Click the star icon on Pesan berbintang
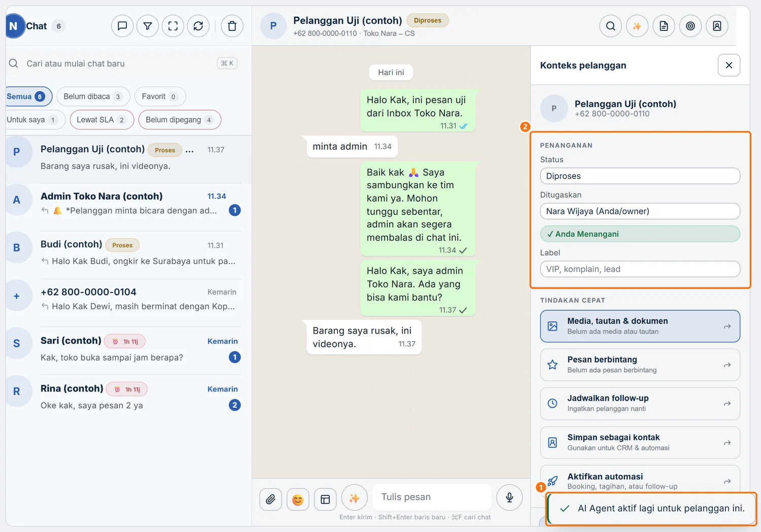Screen dimensions: 761x532 552,365
